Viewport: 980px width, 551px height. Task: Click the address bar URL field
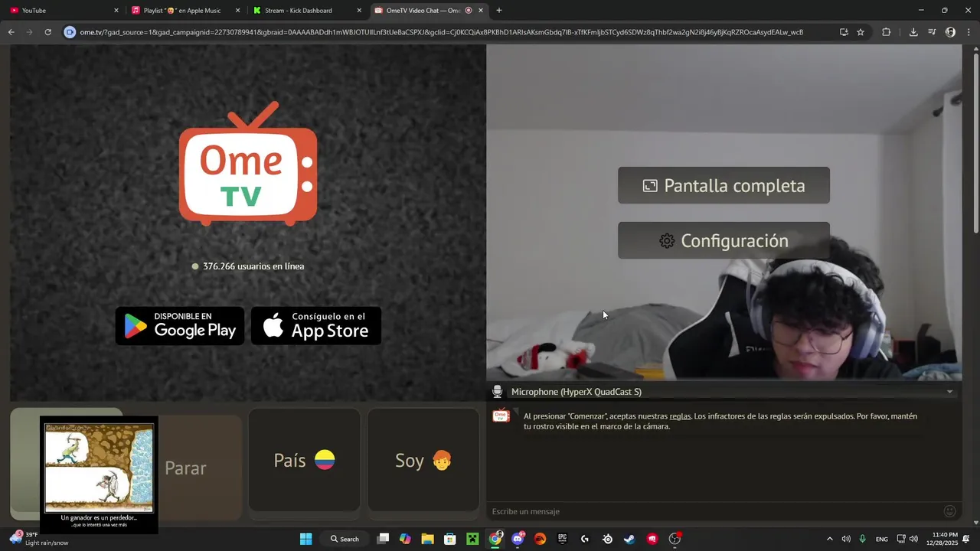coord(452,32)
